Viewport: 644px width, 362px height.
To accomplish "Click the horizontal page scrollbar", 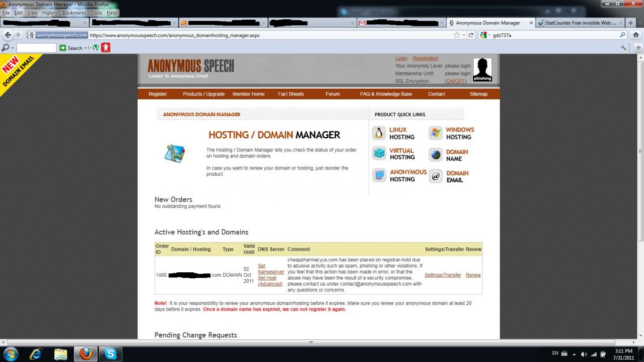I will [311, 342].
